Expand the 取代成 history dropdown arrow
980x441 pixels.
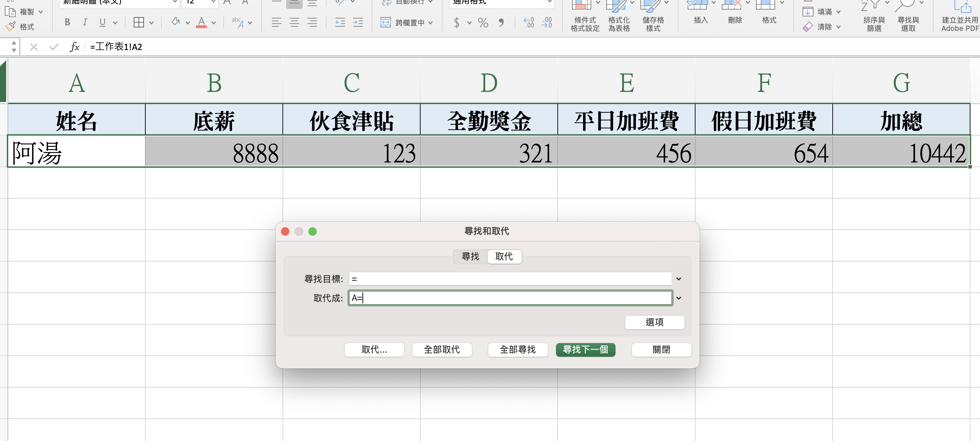click(x=678, y=298)
